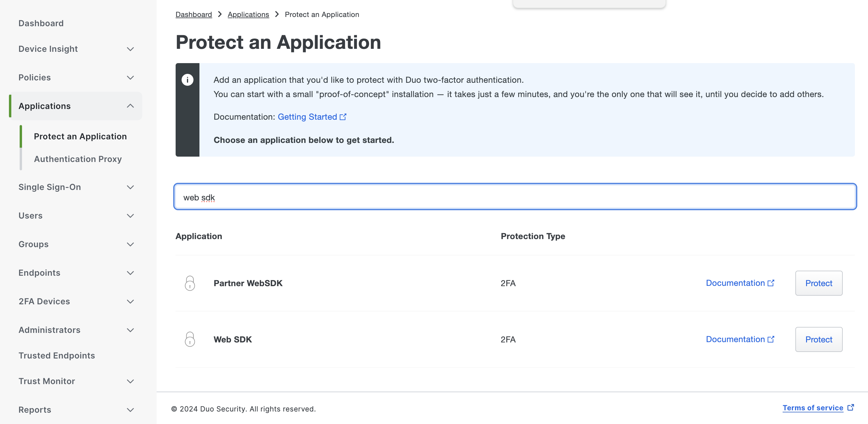Collapse the Applications section chevron
This screenshot has width=868, height=424.
click(x=130, y=106)
